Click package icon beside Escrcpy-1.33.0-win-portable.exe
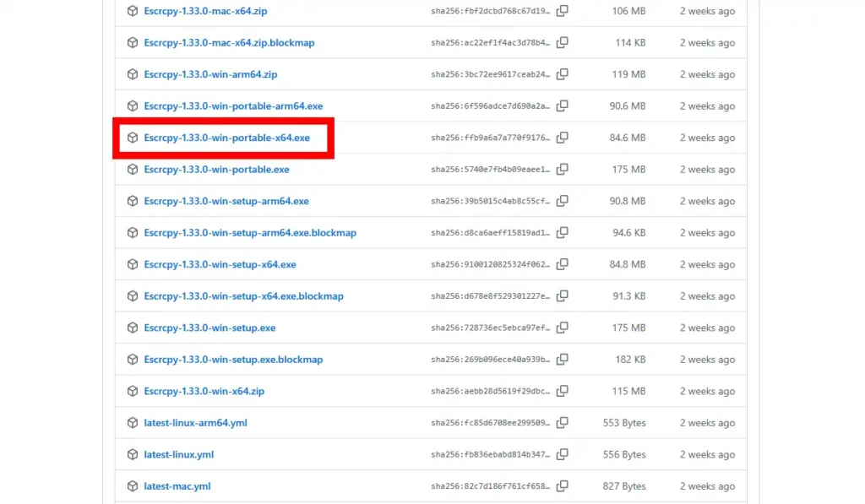This screenshot has width=865, height=504. tap(133, 170)
